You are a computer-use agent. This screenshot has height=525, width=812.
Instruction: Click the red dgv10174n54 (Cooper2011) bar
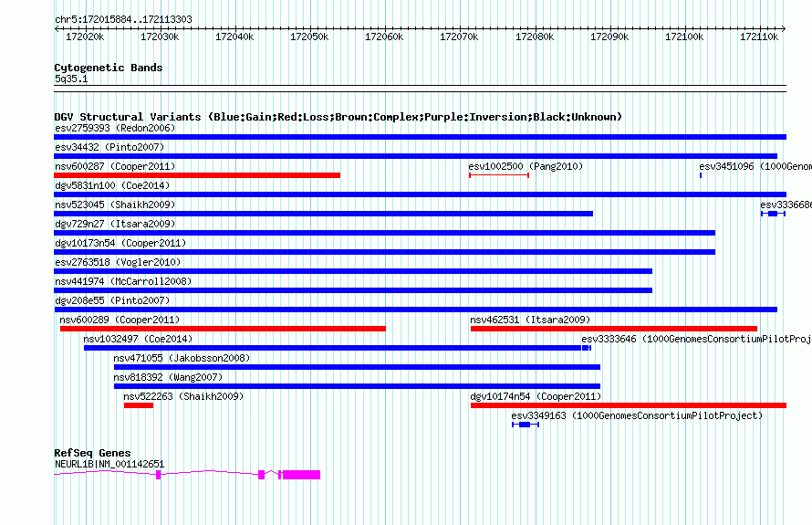pos(629,405)
